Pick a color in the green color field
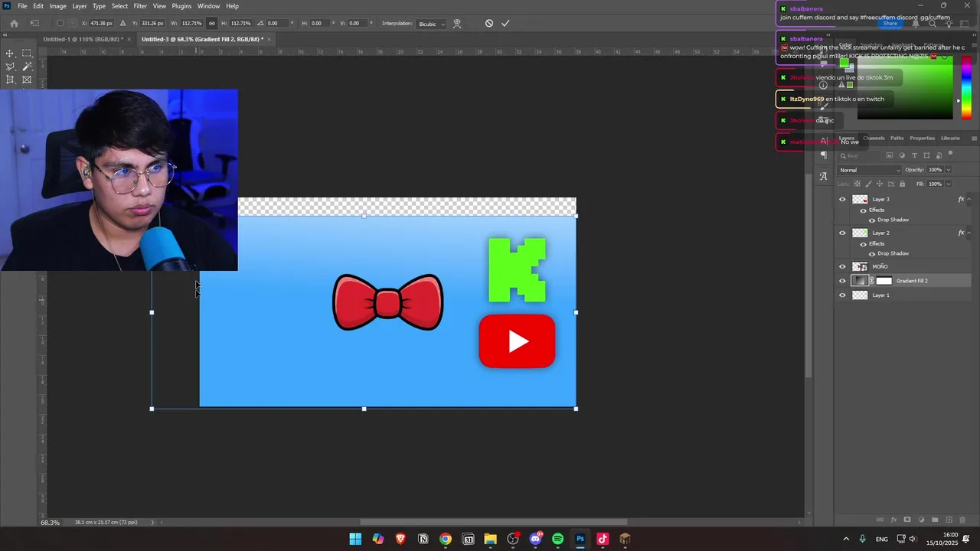Viewport: 980px width, 551px height. [x=905, y=88]
